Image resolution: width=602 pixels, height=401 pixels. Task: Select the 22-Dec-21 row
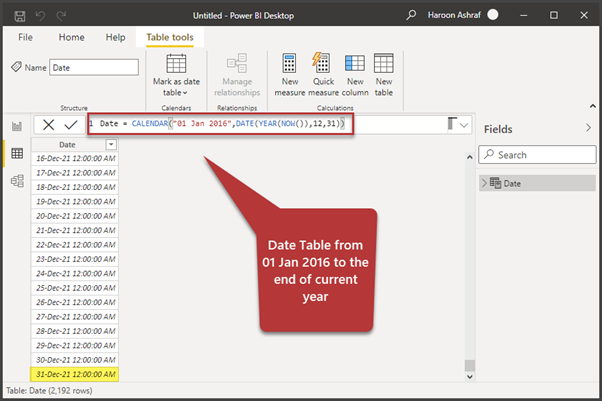[x=75, y=245]
